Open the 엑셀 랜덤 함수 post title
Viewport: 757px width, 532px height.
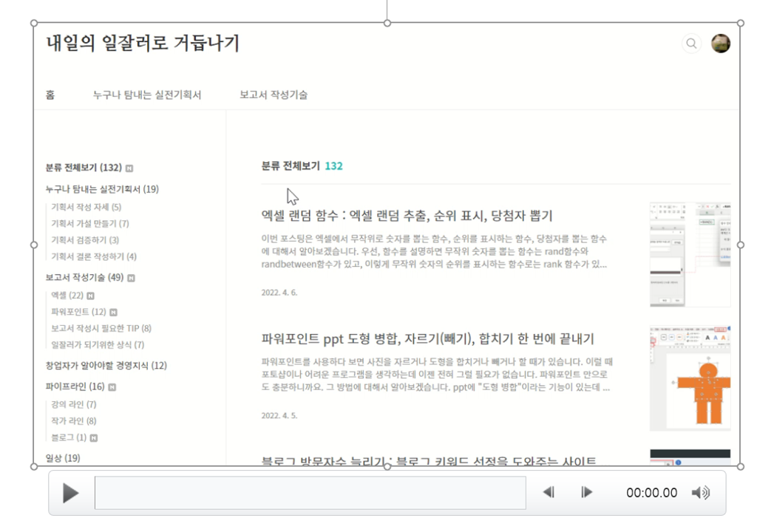(407, 215)
